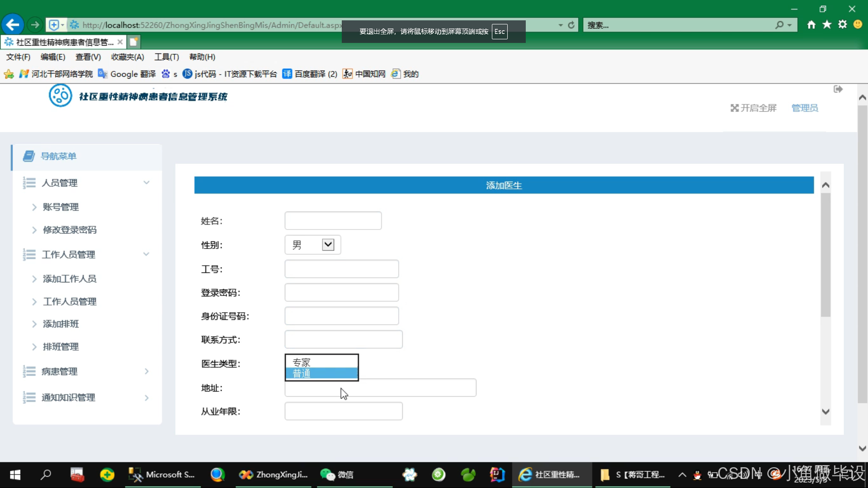Viewport: 868px width, 488px height.
Task: Open browser settings gear icon
Action: click(x=842, y=25)
